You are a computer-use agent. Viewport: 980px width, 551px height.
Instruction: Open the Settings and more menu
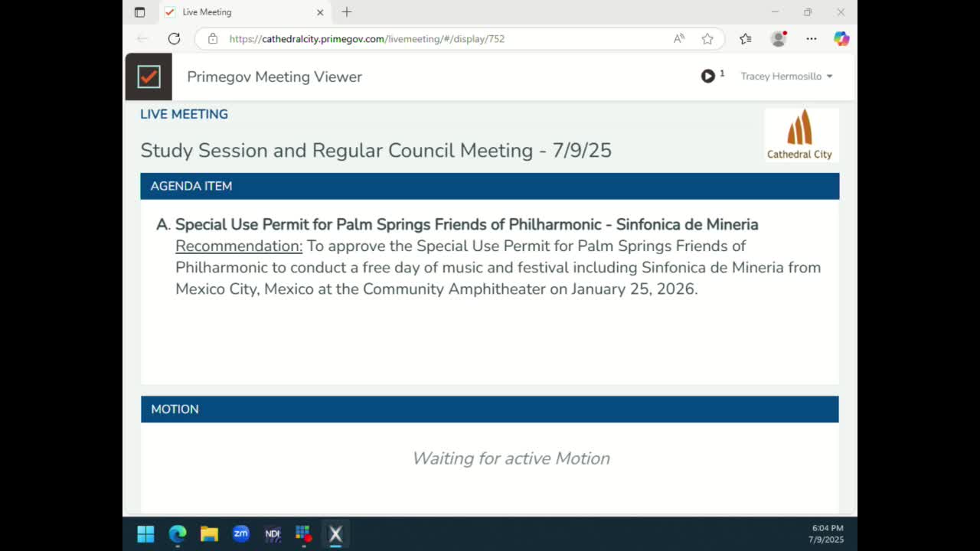click(812, 38)
